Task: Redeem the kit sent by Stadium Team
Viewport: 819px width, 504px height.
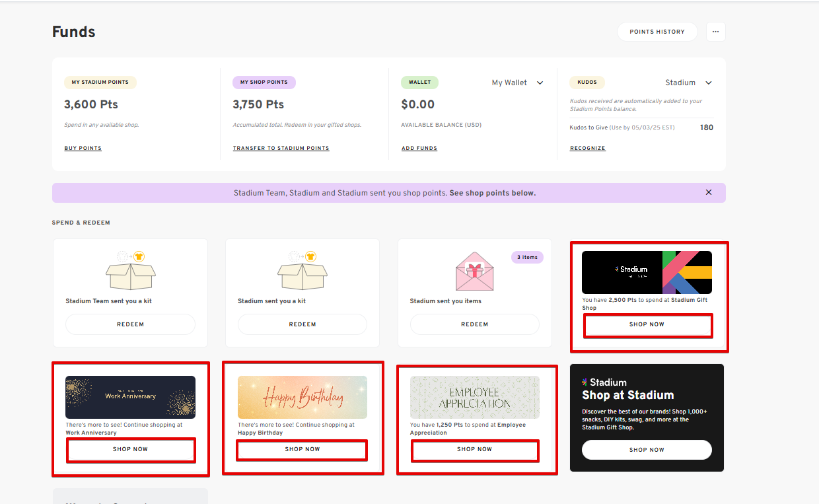Action: 130,324
